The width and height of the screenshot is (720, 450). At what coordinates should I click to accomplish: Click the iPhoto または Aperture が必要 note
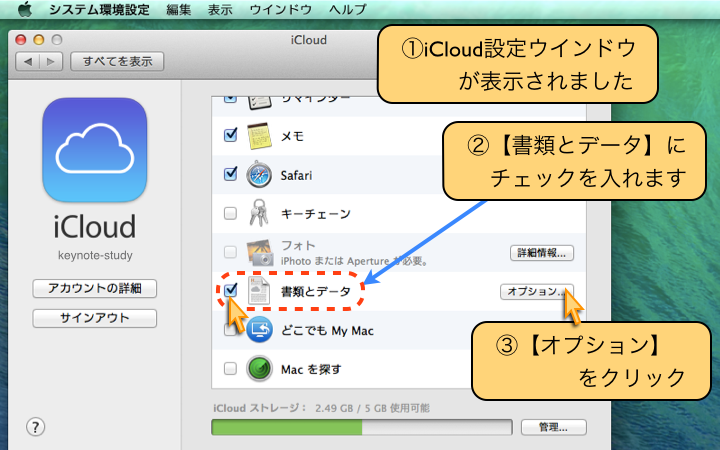click(x=354, y=261)
